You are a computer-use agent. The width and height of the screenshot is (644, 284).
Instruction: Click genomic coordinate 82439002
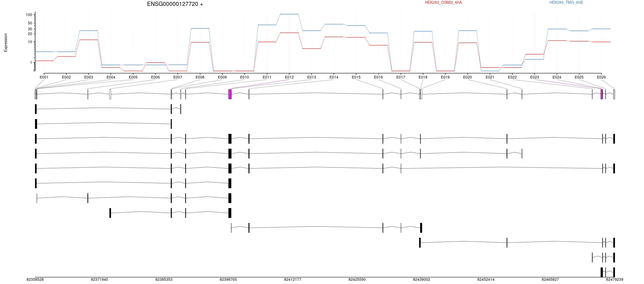click(x=422, y=280)
